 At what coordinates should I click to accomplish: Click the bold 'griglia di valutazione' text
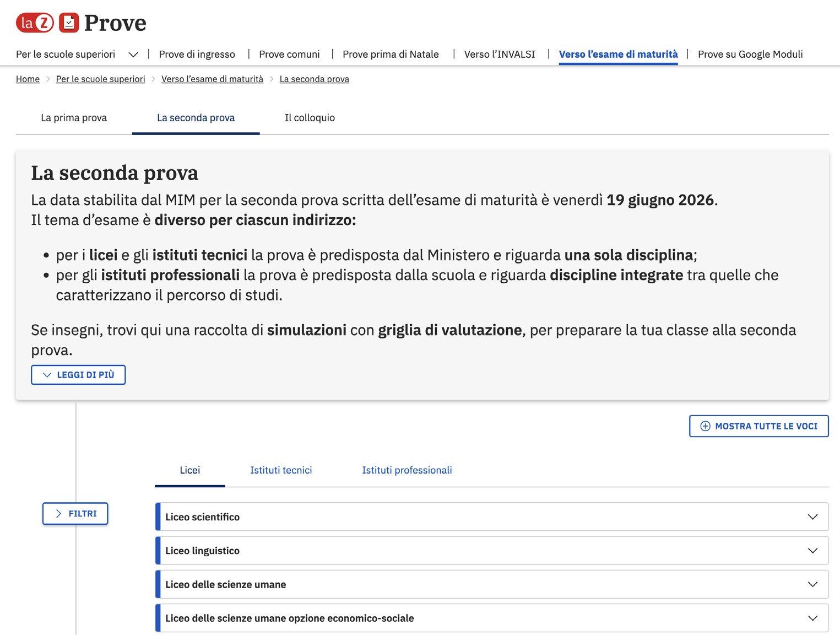[449, 330]
